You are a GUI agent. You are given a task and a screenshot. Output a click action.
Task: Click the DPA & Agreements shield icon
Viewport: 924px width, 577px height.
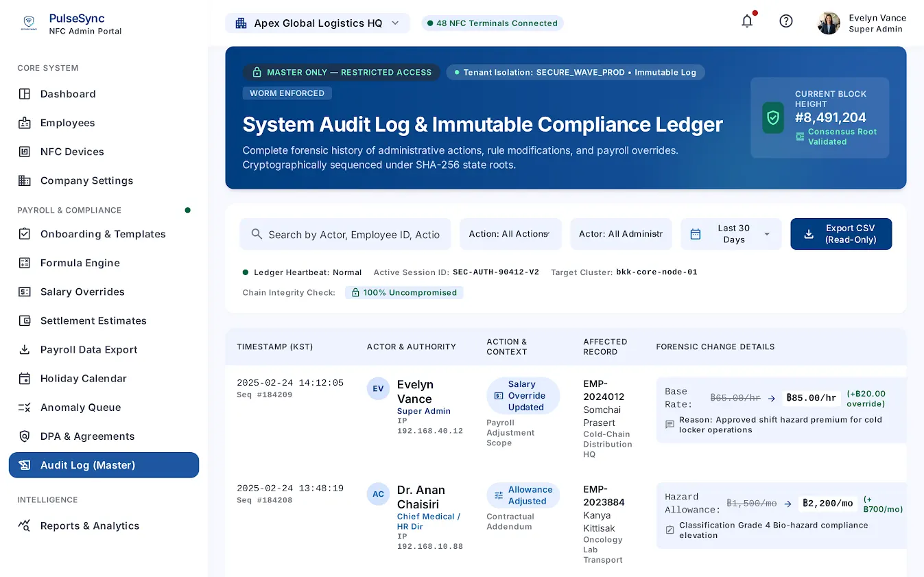click(x=25, y=436)
